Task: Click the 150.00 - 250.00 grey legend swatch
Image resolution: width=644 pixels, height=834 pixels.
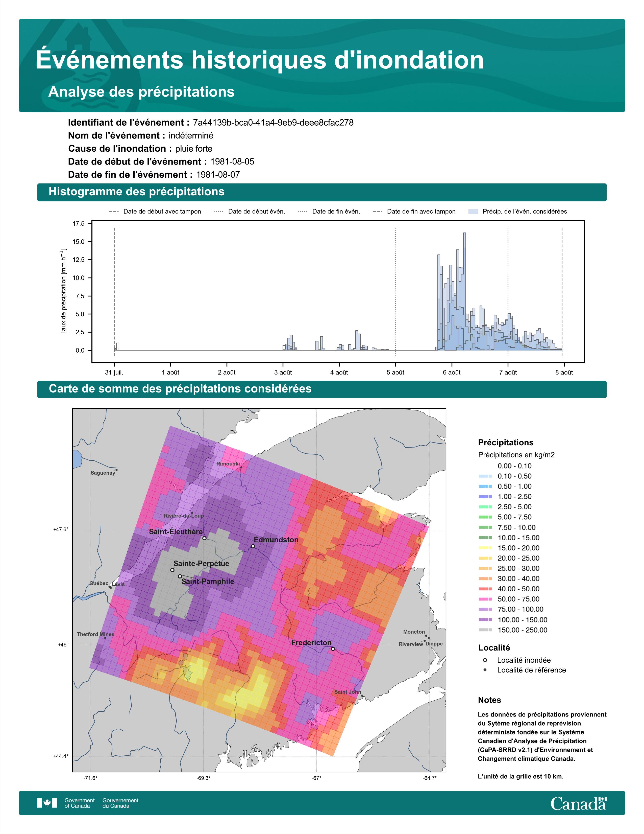Action: 485,630
